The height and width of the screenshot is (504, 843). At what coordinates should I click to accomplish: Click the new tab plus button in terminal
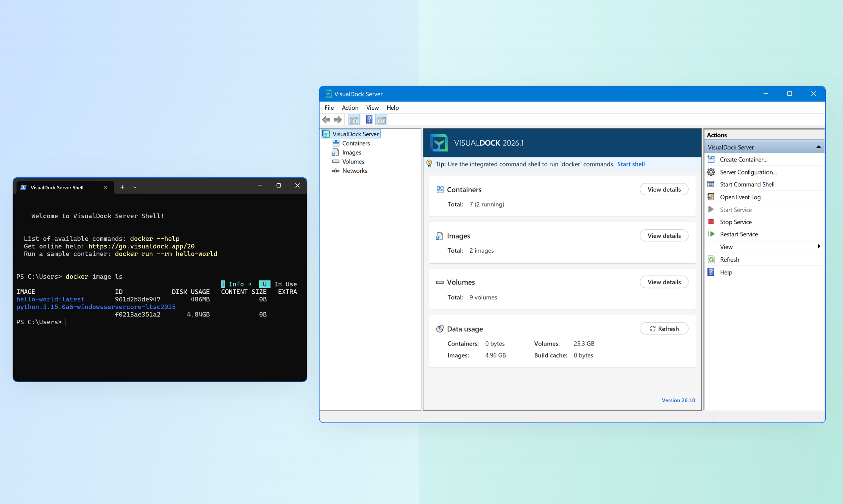122,187
